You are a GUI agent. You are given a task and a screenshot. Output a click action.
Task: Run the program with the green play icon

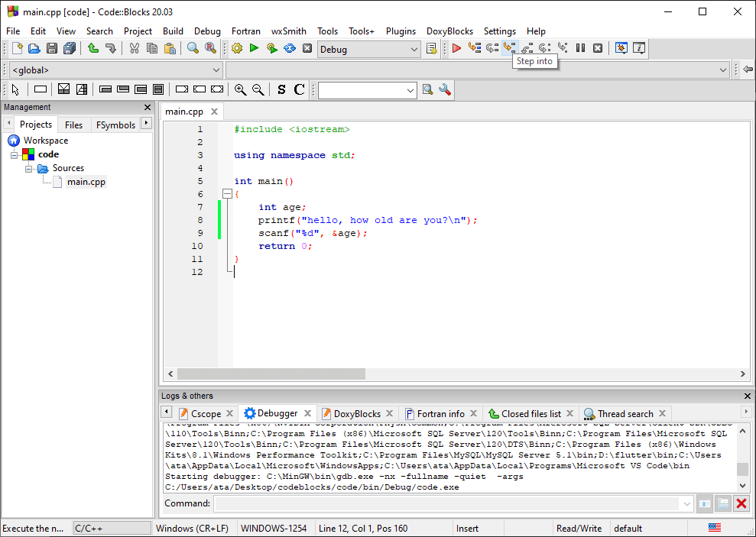click(x=253, y=47)
